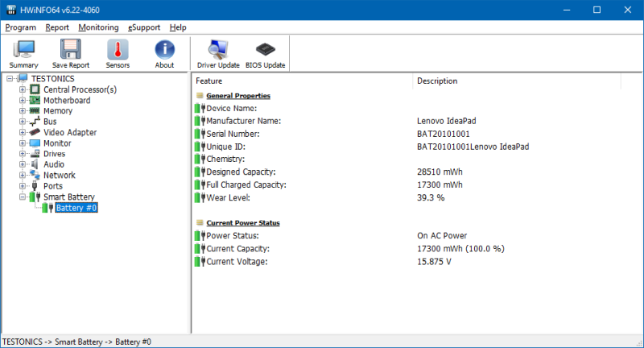Click battery icon beside Power Status
Viewport: 644px width, 348px height.
(200, 235)
